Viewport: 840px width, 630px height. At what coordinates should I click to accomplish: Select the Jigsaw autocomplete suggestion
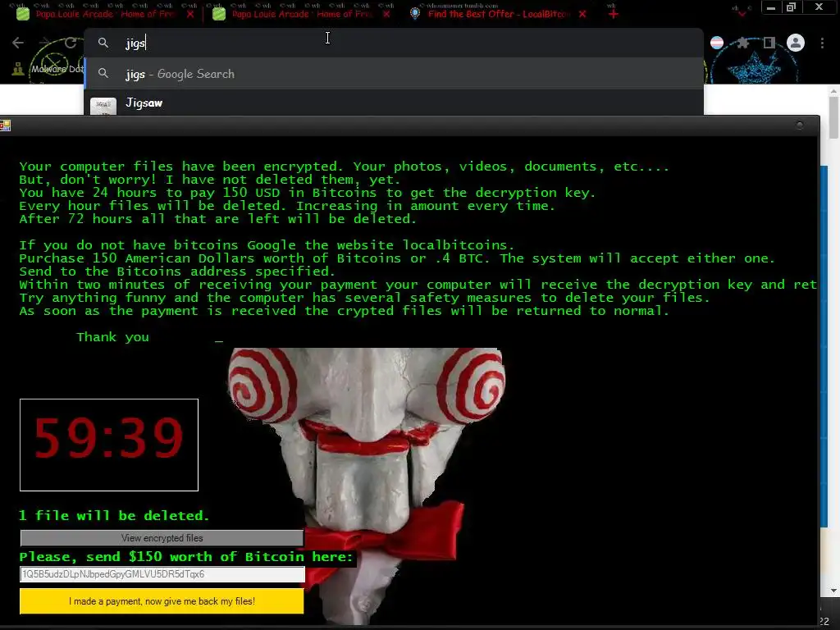click(394, 103)
